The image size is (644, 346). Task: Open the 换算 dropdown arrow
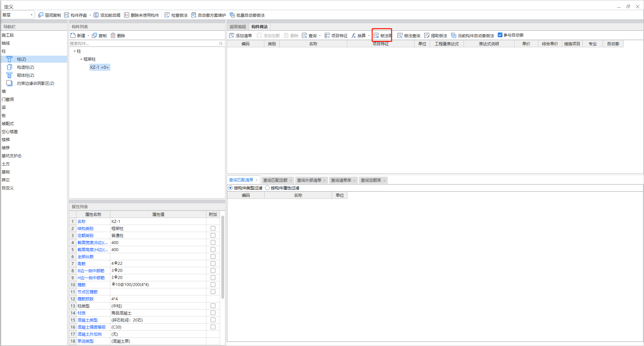coord(369,36)
